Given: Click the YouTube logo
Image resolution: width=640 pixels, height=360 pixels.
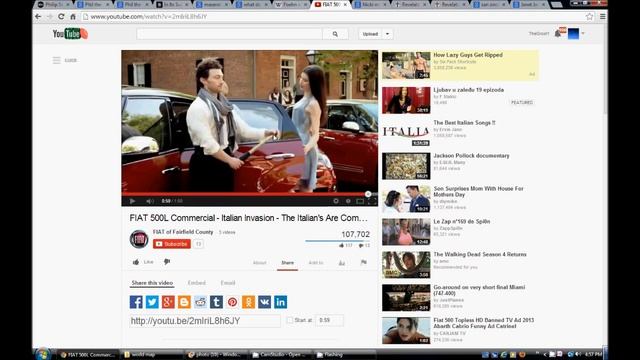Looking at the screenshot, I should pyautogui.click(x=70, y=33).
